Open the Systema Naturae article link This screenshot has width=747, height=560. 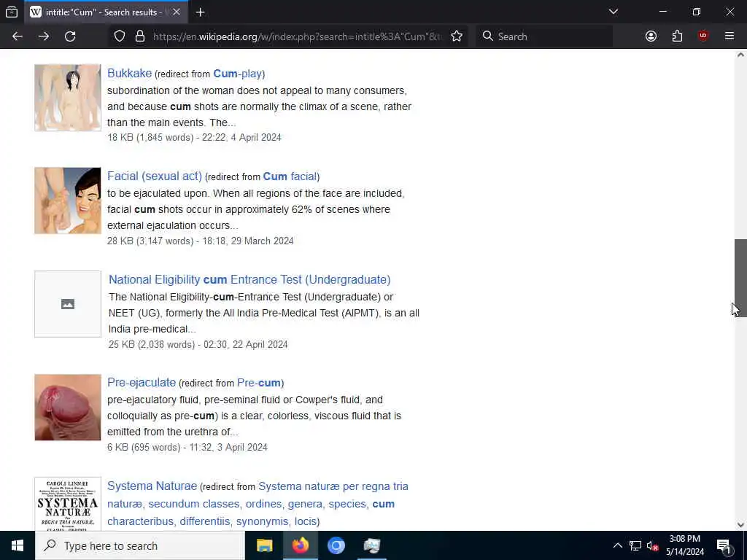pos(152,486)
